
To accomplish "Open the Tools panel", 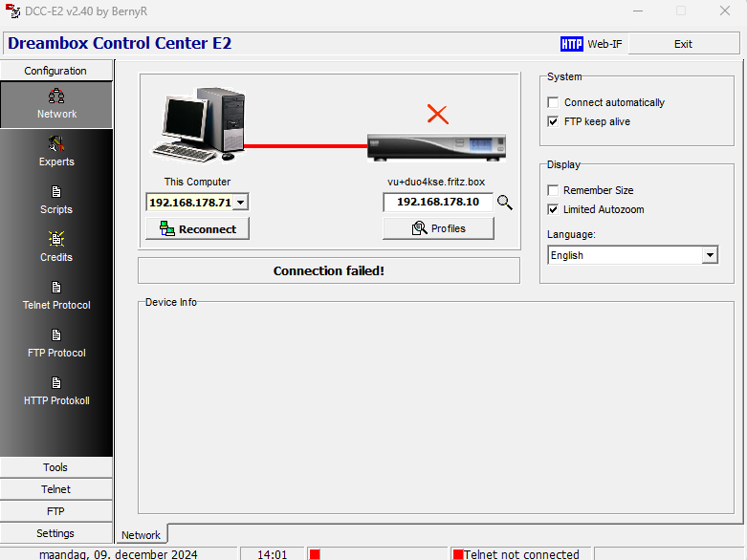I will [x=56, y=467].
